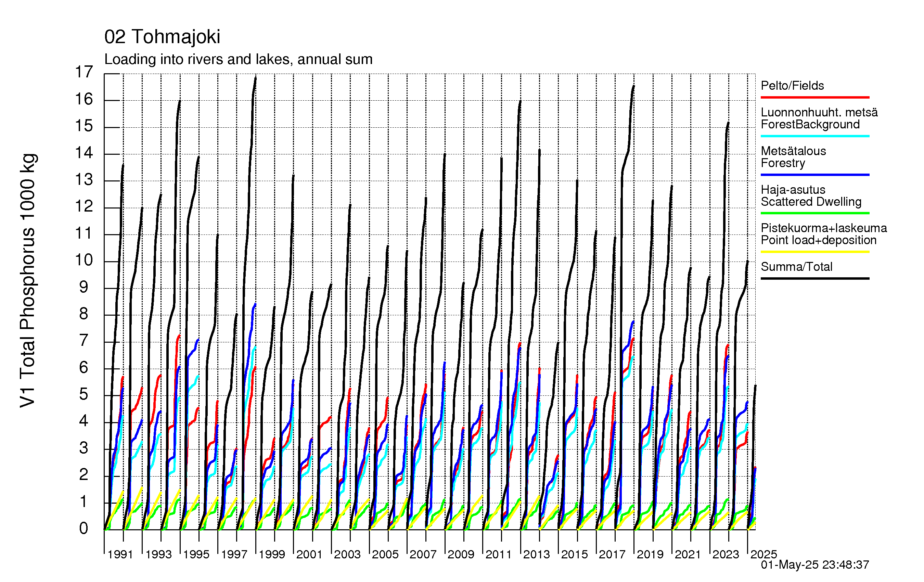The image size is (924, 582).
Task: Click the y-axis value 8
Action: [x=84, y=314]
